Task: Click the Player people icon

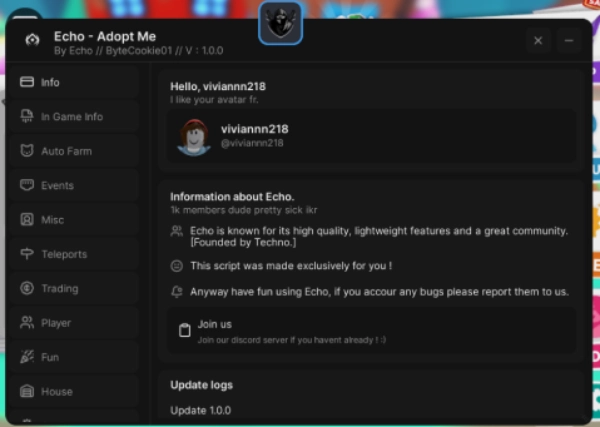Action: 27,323
